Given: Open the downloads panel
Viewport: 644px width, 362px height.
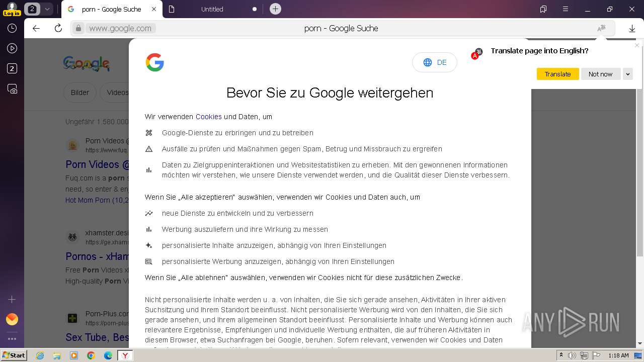Looking at the screenshot, I should click(x=632, y=29).
